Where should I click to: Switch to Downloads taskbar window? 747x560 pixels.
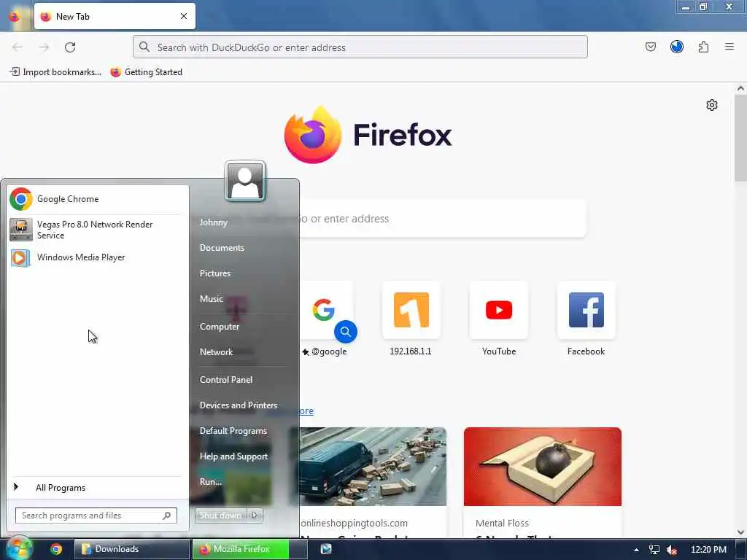pyautogui.click(x=131, y=549)
